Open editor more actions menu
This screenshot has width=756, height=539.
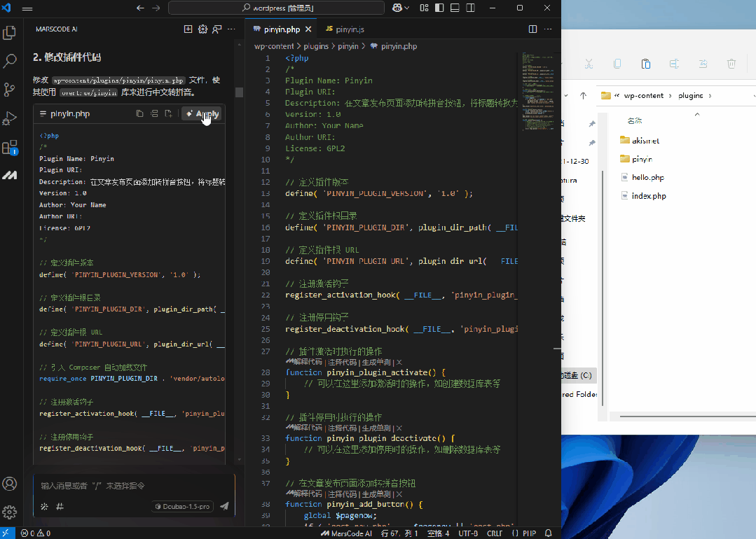point(548,29)
